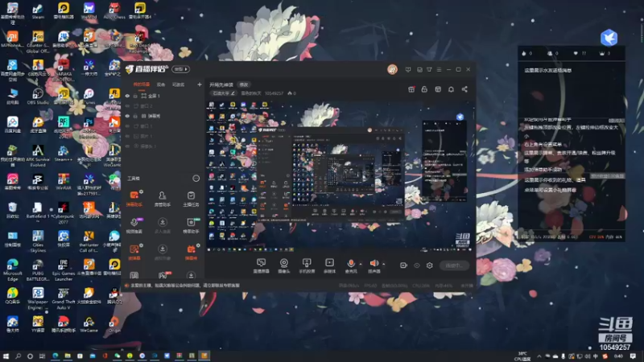
Task: Toggle the lock on the 全屏 1 source
Action: [x=135, y=96]
